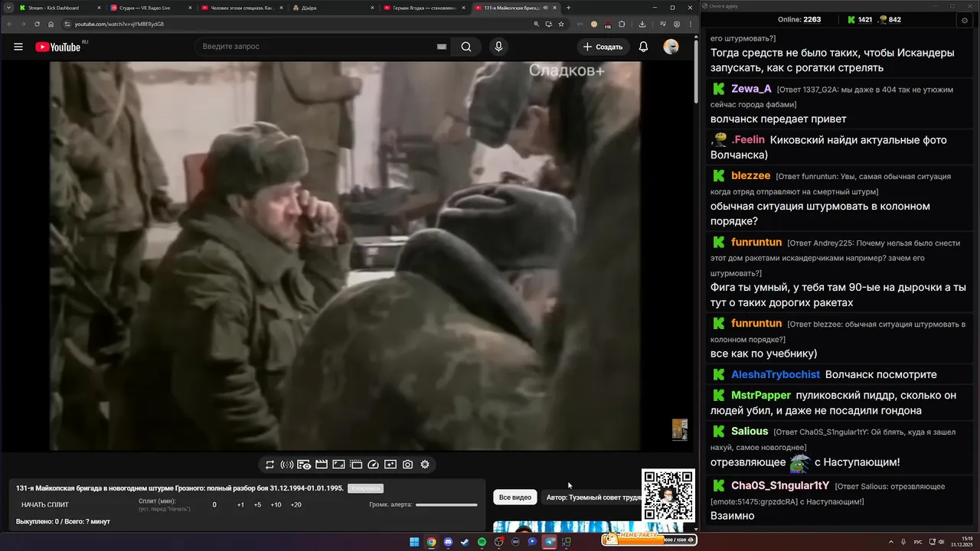Open the YouTube hamburger guide menu
The image size is (980, 551).
18,47
